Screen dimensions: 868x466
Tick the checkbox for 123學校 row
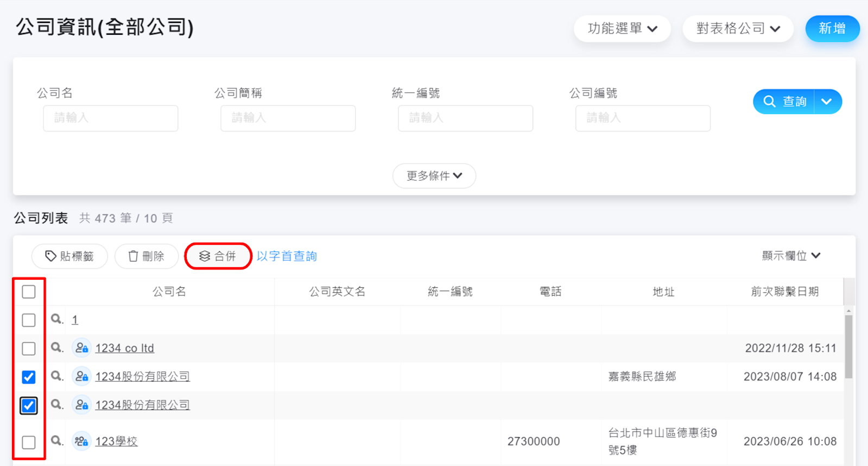(x=29, y=442)
